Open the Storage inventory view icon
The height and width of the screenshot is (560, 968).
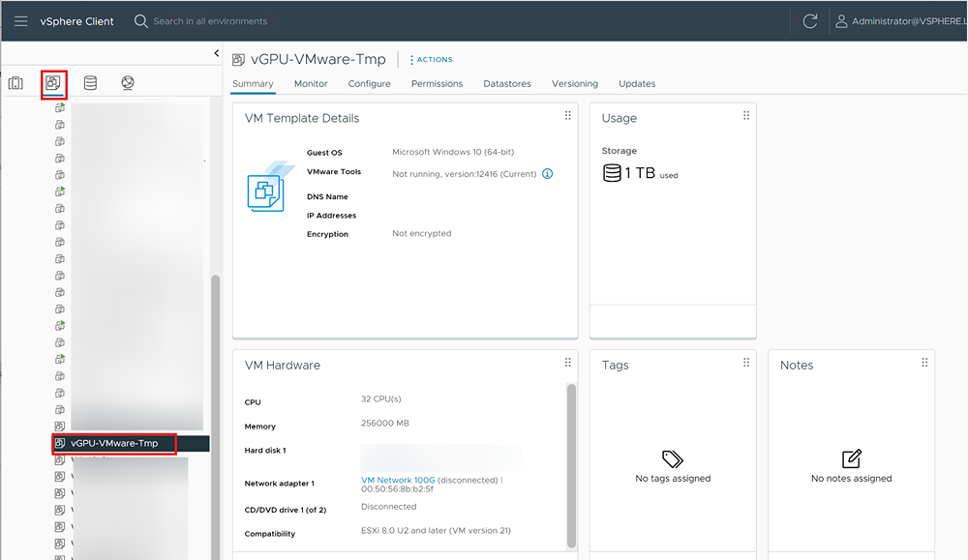click(90, 83)
